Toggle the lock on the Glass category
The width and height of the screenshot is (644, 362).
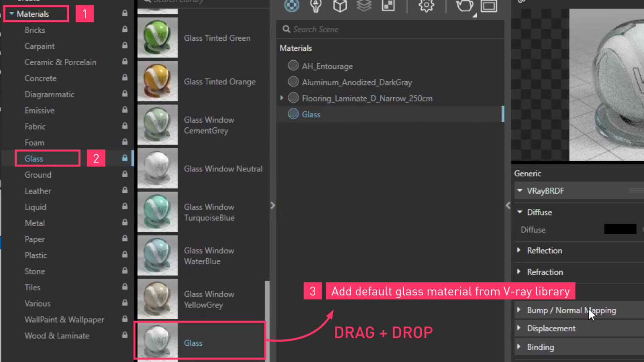point(124,158)
